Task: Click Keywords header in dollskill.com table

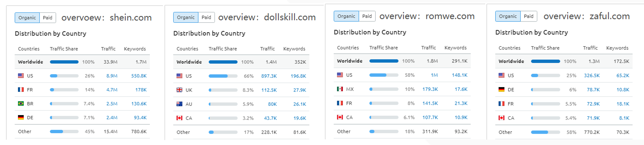Action: coord(294,49)
